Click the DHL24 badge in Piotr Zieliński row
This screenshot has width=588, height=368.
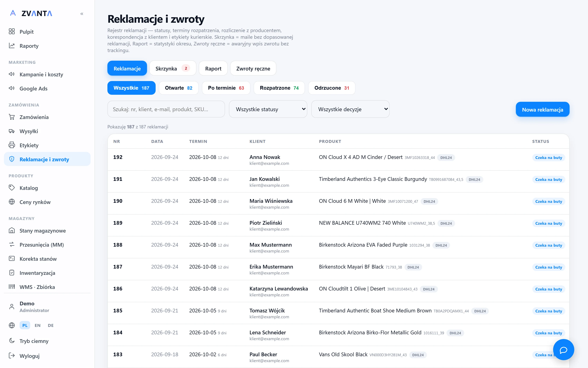tap(446, 223)
